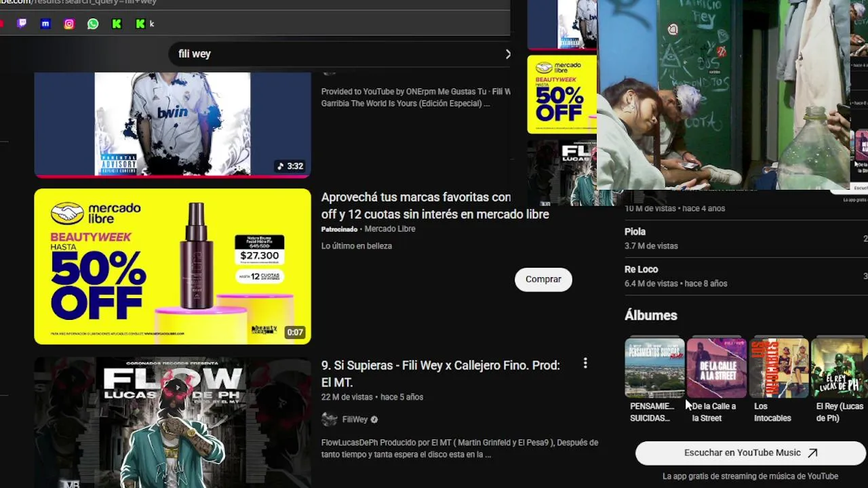Click 'De la Calle a la Street' album label
868x488 pixels.
(x=713, y=412)
